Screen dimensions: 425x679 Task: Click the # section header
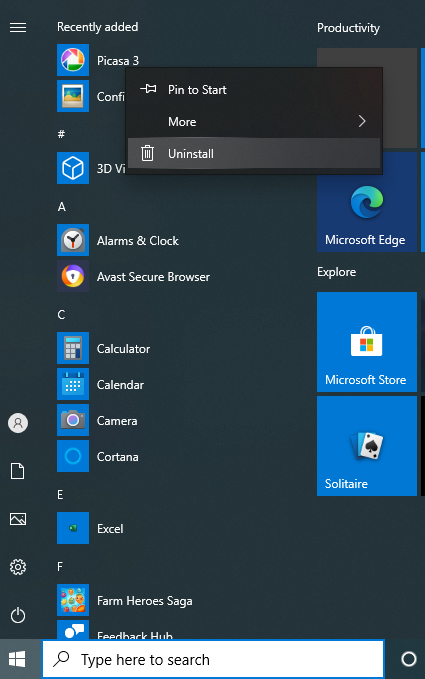coord(61,134)
